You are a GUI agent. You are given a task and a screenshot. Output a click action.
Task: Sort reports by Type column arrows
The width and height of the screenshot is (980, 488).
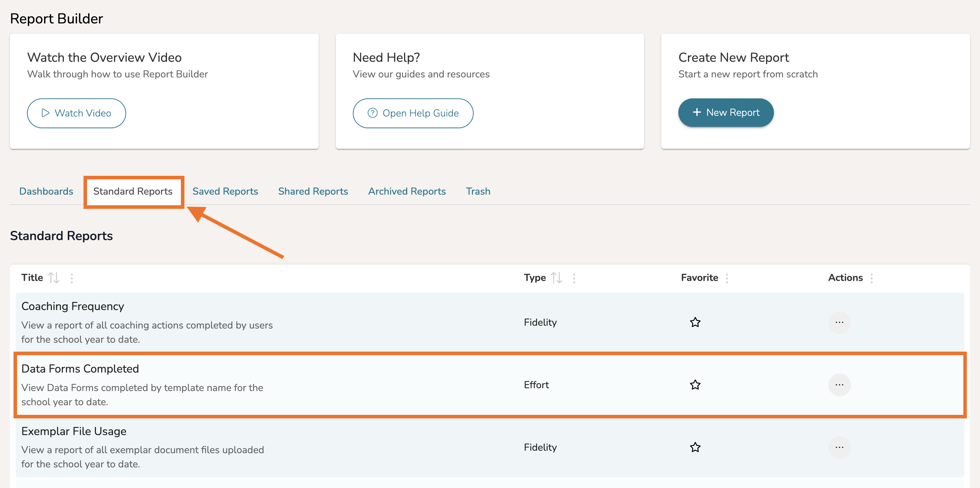click(556, 278)
